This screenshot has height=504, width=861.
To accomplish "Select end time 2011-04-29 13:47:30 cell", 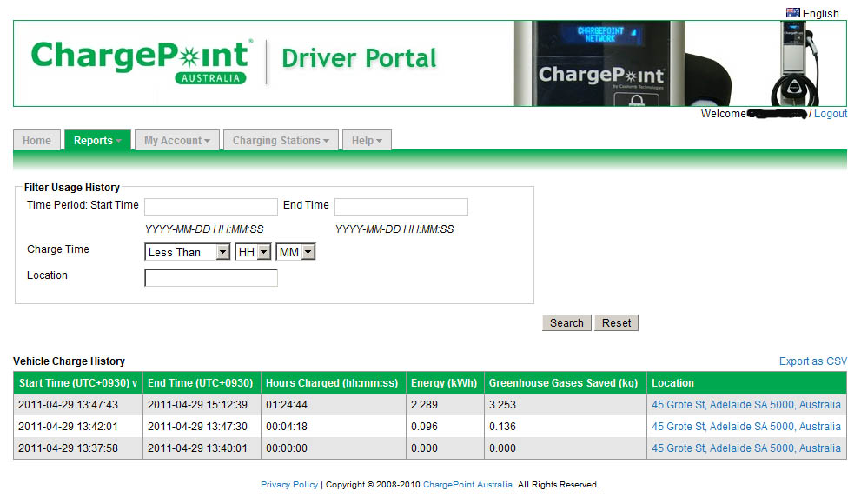I will [x=202, y=427].
